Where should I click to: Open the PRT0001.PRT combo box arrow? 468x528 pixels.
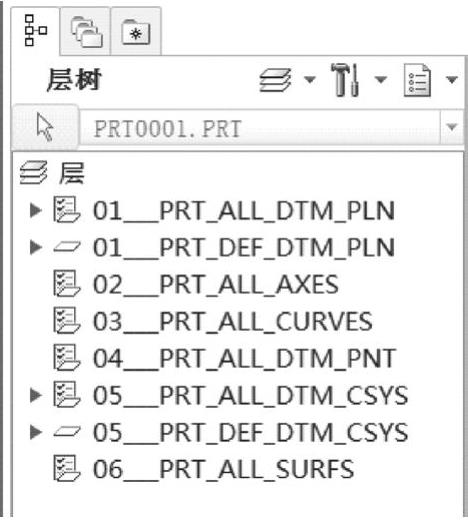(452, 127)
